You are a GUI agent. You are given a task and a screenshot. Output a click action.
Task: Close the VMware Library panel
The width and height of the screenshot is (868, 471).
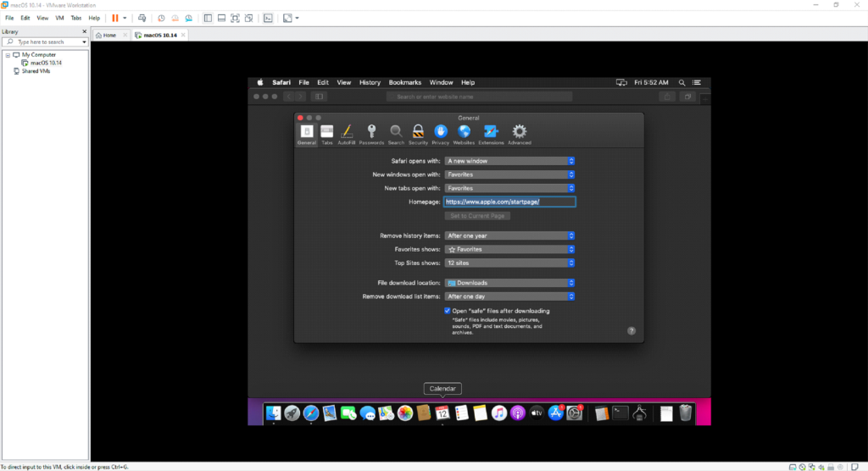coord(84,31)
